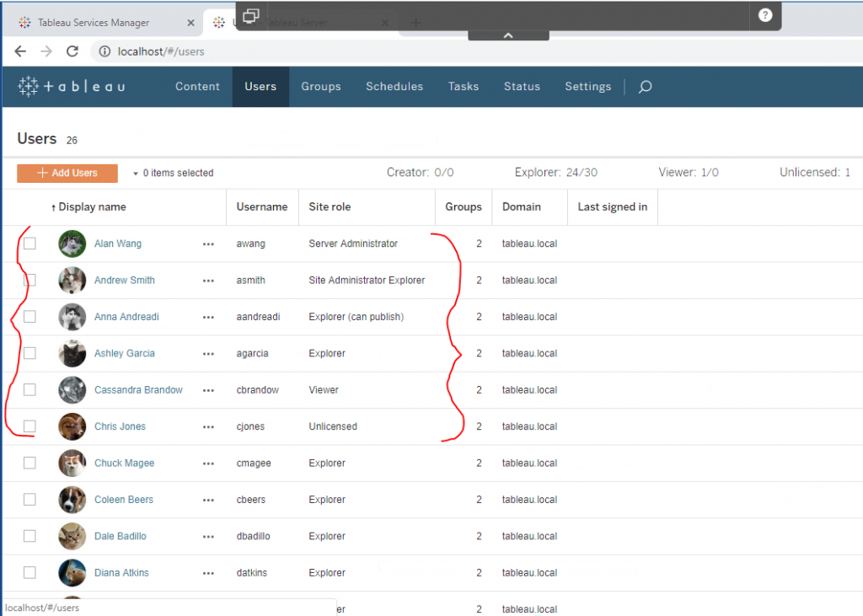Open the Schedules section
863x616 pixels.
tap(394, 87)
